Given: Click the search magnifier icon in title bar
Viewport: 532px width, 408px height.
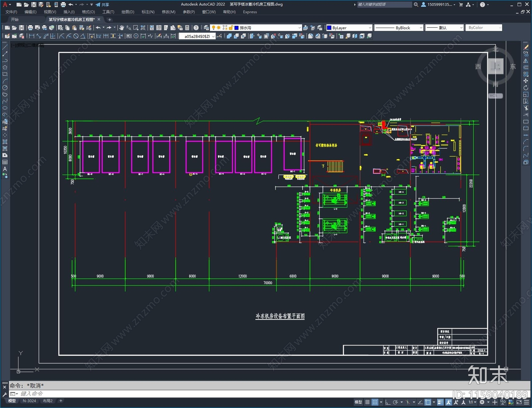Looking at the screenshot, I should (416, 4).
